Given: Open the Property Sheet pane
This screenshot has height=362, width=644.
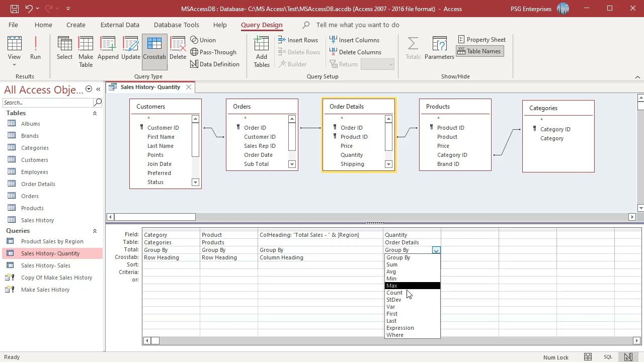Looking at the screenshot, I should click(x=482, y=40).
